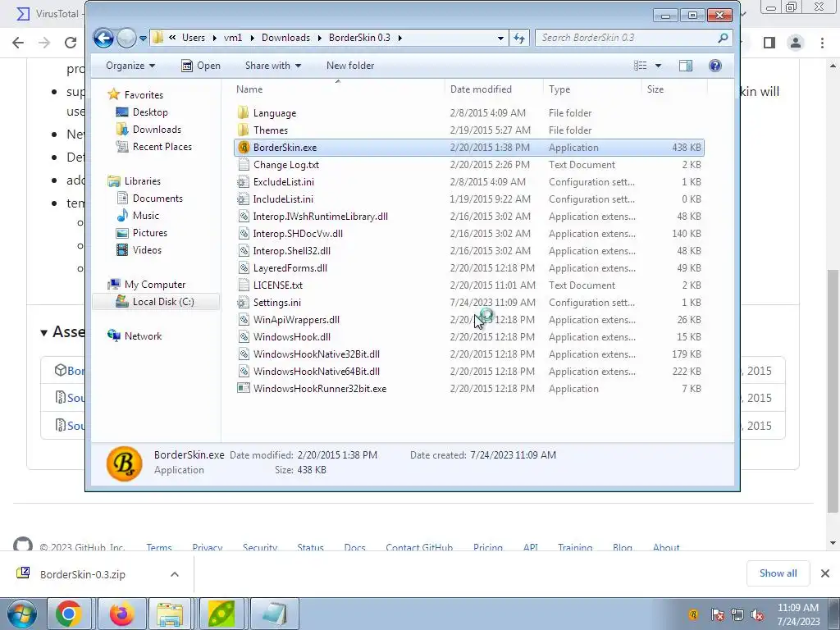Select the BorderSkin.exe application icon

[244, 148]
